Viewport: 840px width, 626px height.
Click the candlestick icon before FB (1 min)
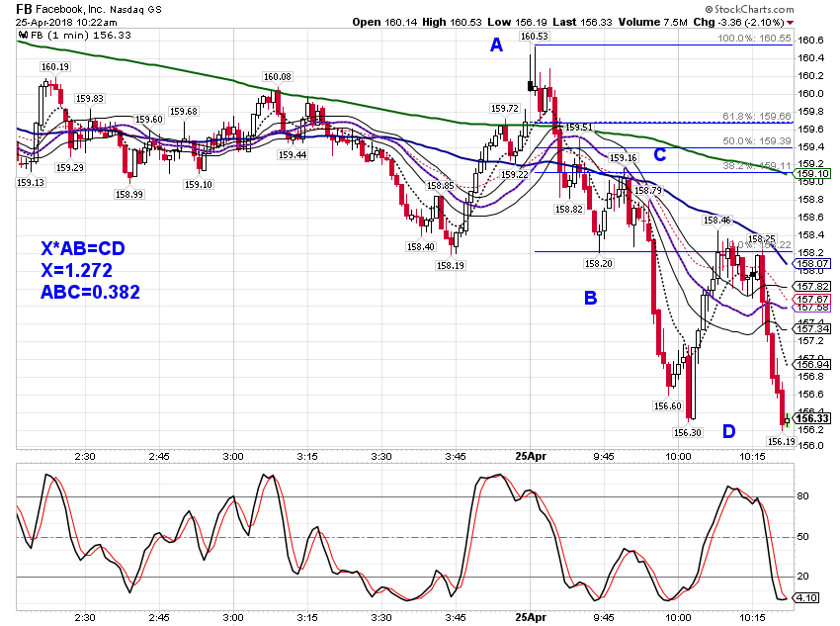(x=23, y=36)
